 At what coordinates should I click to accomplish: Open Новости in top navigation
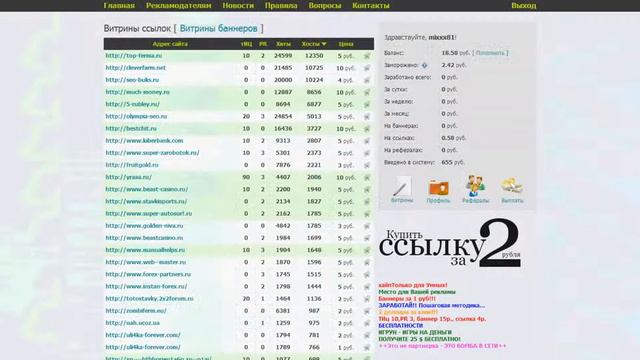click(x=238, y=6)
